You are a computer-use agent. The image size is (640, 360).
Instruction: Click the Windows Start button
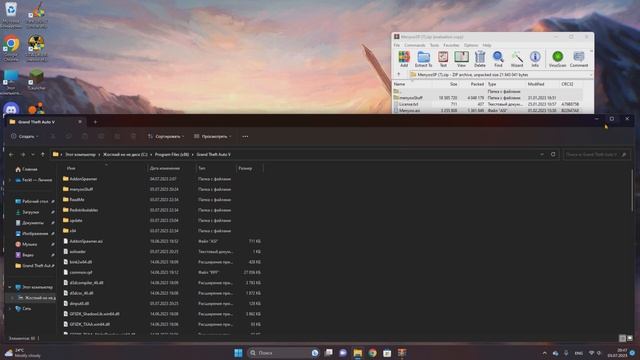pos(238,353)
